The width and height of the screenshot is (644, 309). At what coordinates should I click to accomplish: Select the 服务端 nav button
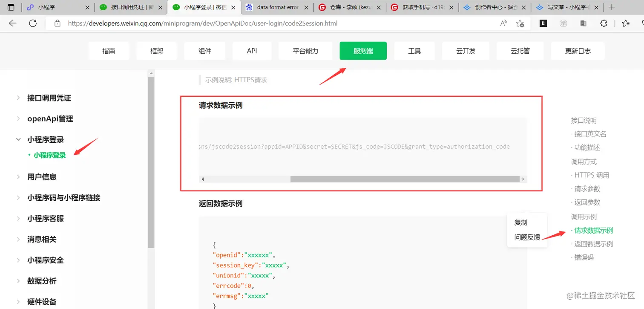(363, 51)
